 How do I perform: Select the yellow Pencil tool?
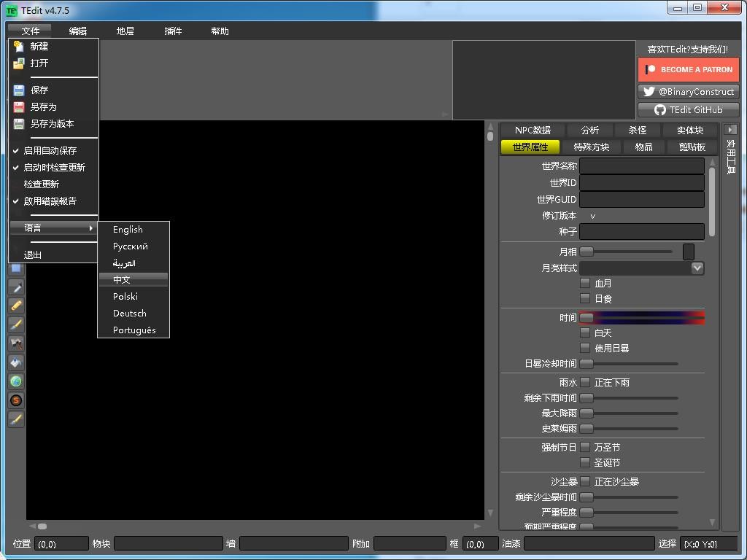click(x=15, y=306)
